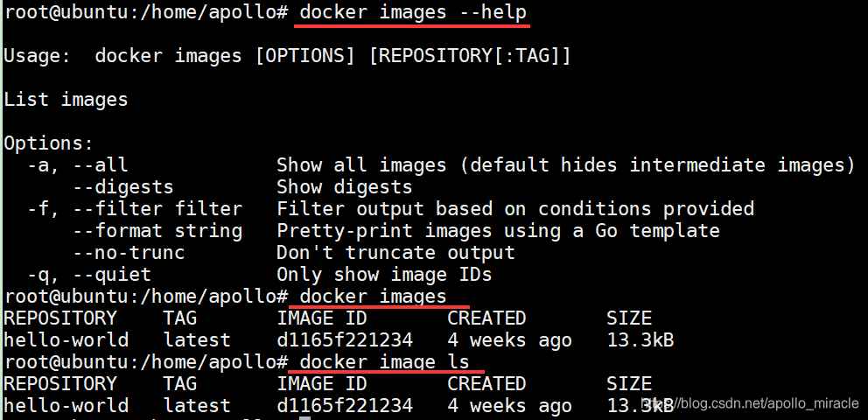868x420 pixels.
Task: Select the '--no-trunc' option flag
Action: click(129, 253)
